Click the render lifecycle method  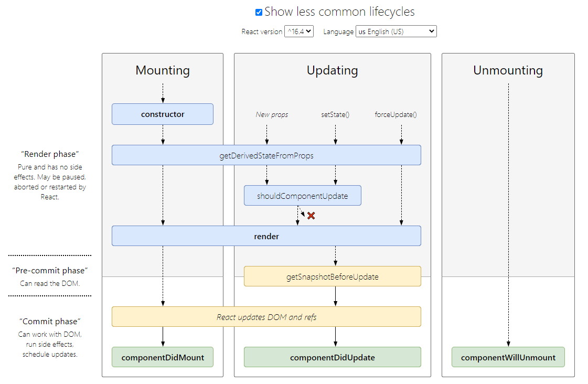pos(266,236)
